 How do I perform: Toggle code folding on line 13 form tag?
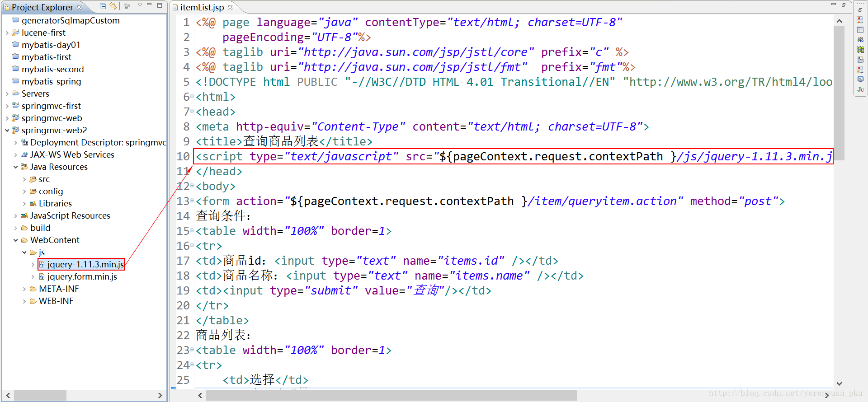coord(192,201)
